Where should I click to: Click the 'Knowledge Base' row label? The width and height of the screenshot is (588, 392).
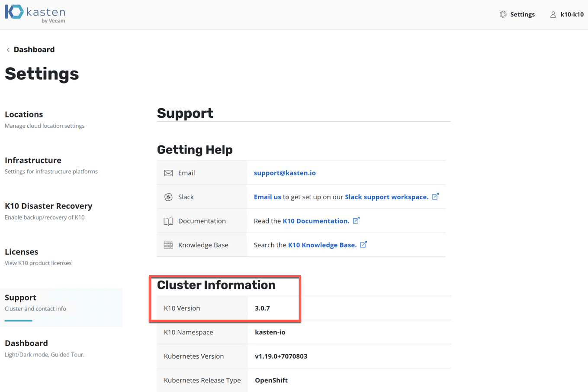tap(203, 245)
